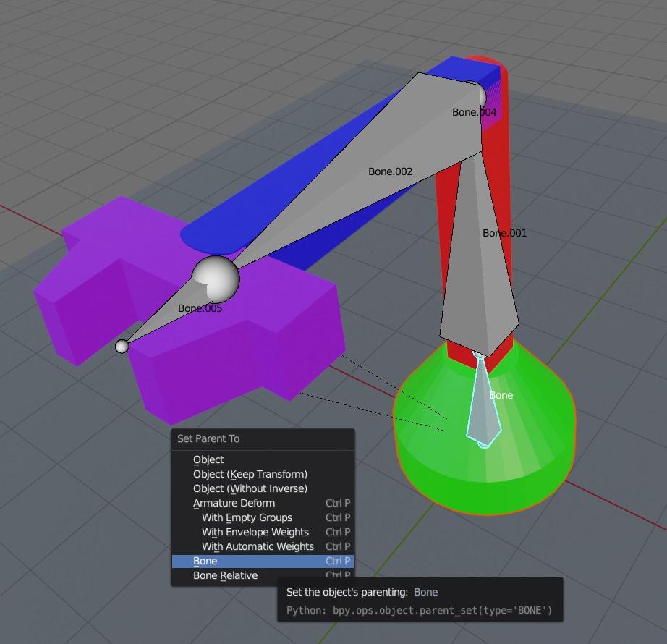Select the red vertical column mesh
Image resolution: width=667 pixels, height=644 pixels.
coord(498,179)
